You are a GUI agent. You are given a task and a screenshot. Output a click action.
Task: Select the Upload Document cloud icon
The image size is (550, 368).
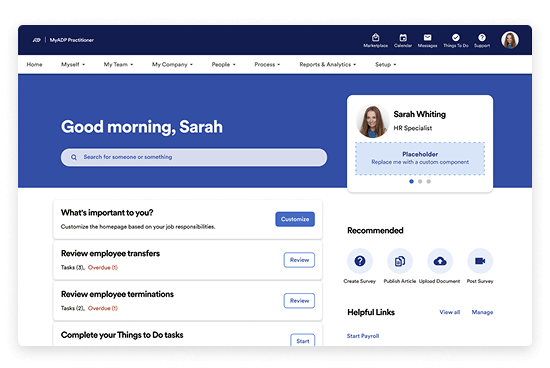pyautogui.click(x=440, y=261)
